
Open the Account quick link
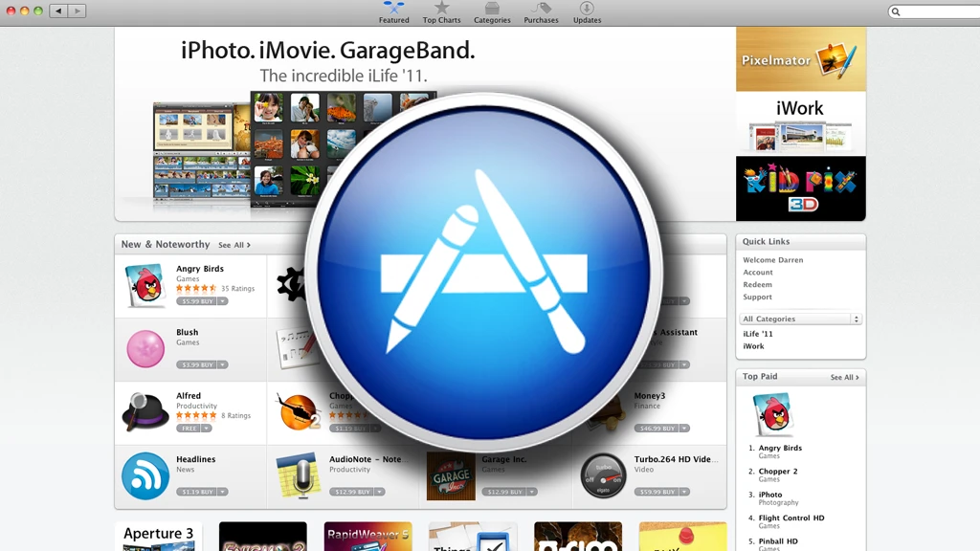(x=758, y=273)
